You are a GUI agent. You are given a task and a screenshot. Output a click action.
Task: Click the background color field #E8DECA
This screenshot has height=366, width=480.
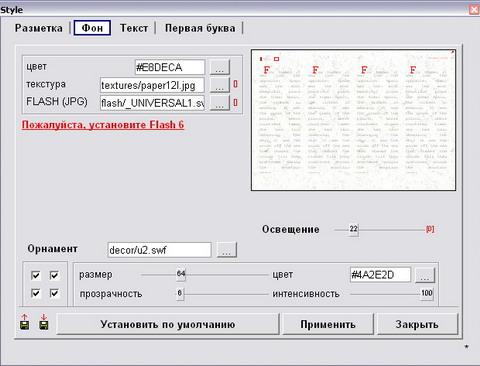tap(170, 67)
